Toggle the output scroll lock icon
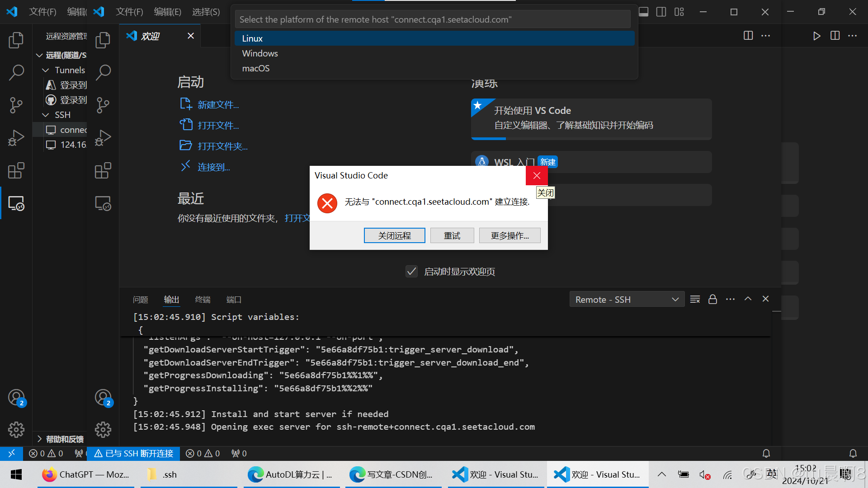The width and height of the screenshot is (868, 488). (x=712, y=299)
